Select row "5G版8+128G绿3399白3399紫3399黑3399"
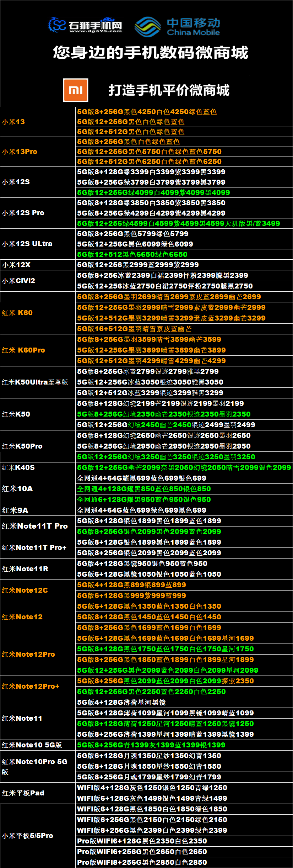293x868 pixels. [184, 172]
